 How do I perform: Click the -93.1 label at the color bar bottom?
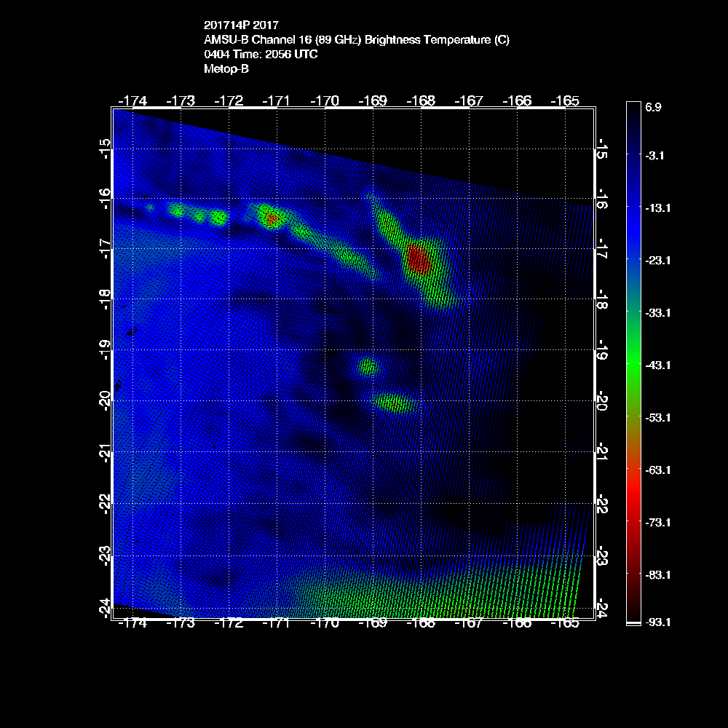(656, 622)
